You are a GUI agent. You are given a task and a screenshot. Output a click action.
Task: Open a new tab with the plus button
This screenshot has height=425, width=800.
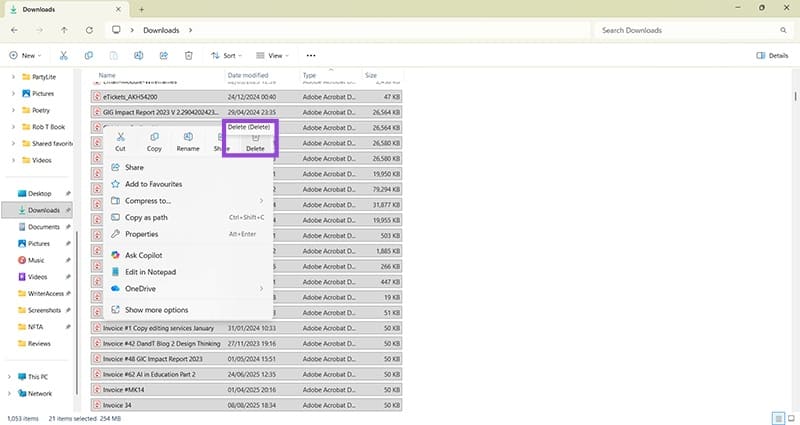(x=141, y=9)
